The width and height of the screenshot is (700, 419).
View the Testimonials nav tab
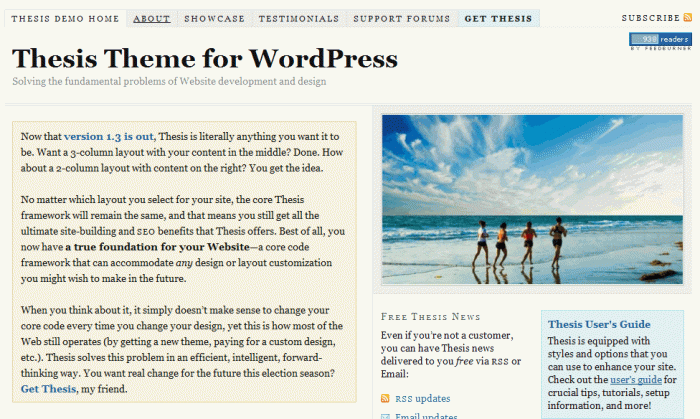pyautogui.click(x=299, y=19)
